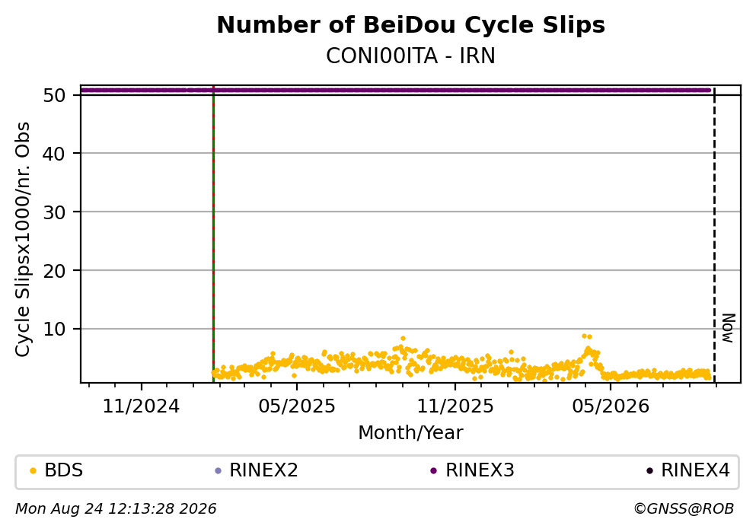Viewport: 756px width, 532px height.
Task: Click the y-axis value 50 label
Action: [54, 95]
